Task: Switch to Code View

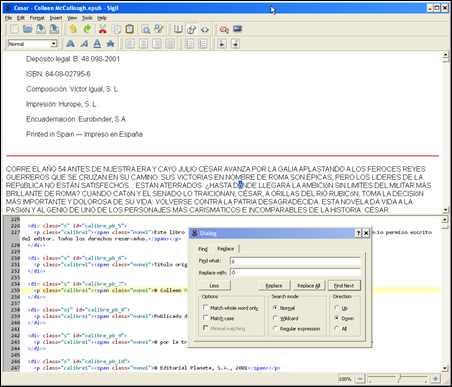Action: [205, 29]
